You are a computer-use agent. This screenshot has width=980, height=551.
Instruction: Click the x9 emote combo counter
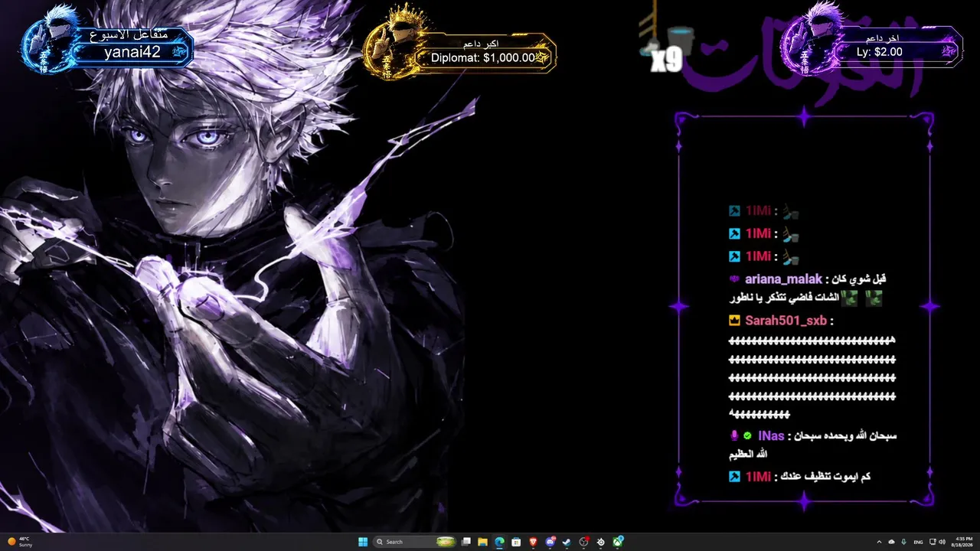click(x=666, y=60)
